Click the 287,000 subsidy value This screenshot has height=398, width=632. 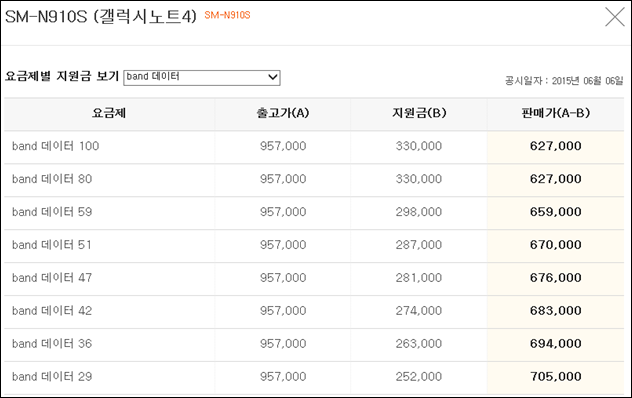pos(419,245)
